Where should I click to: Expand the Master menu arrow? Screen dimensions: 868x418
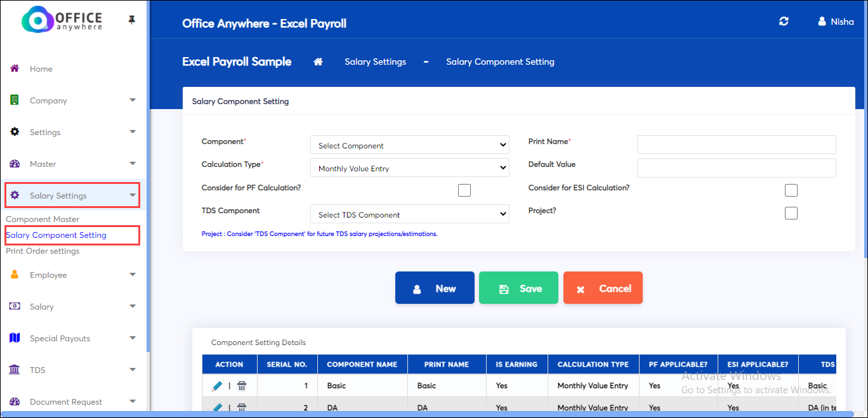133,164
